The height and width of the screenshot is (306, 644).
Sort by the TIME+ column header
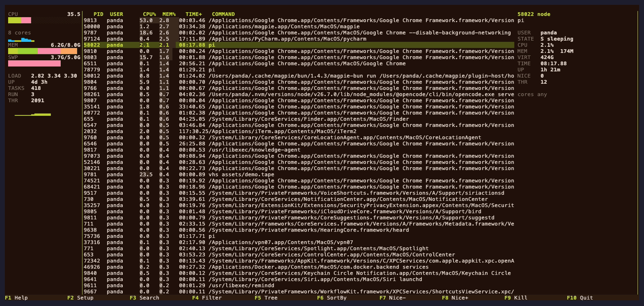pos(194,14)
